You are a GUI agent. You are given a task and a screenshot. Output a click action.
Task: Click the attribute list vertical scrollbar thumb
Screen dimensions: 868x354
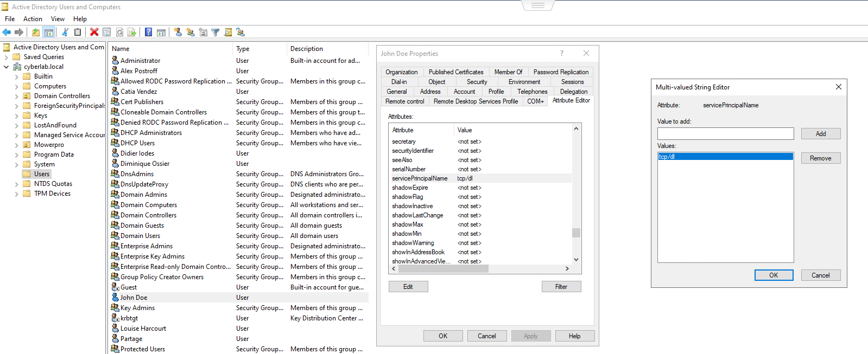(576, 233)
